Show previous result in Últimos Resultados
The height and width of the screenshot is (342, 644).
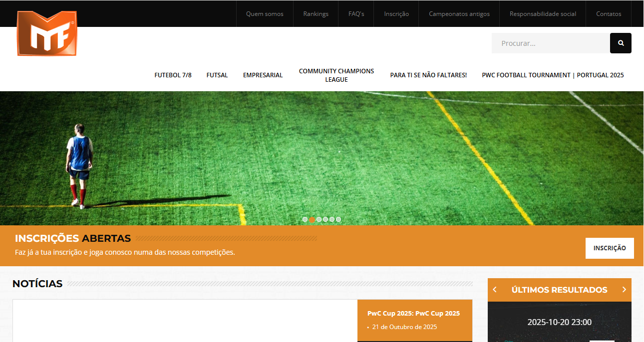tap(495, 290)
